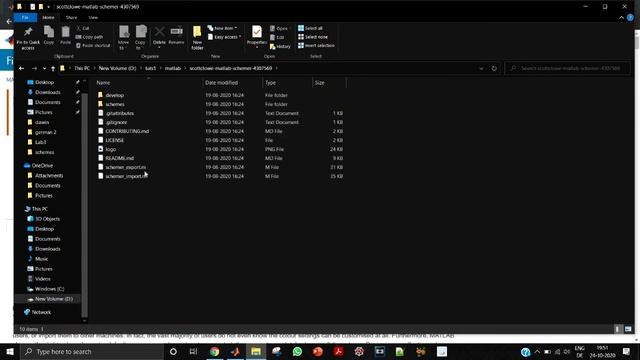This screenshot has width=640, height=360.
Task: Click the navigation pane scrollbar
Action: pyautogui.click(x=84, y=204)
